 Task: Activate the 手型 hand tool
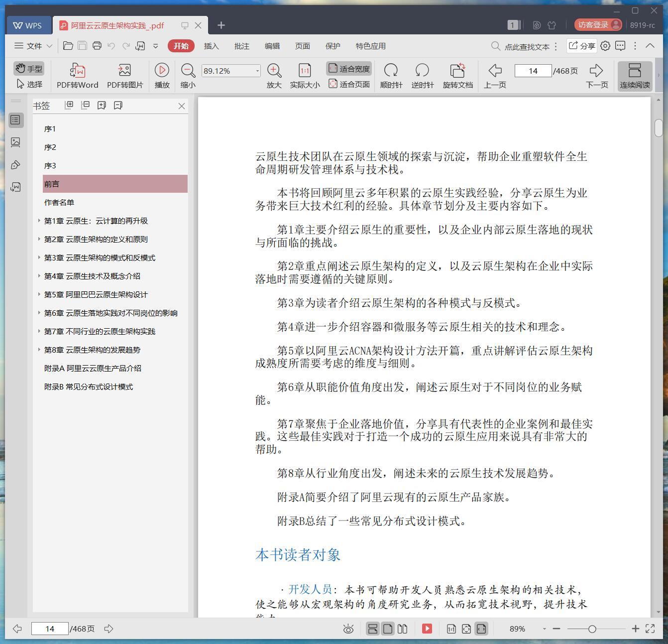pyautogui.click(x=28, y=69)
